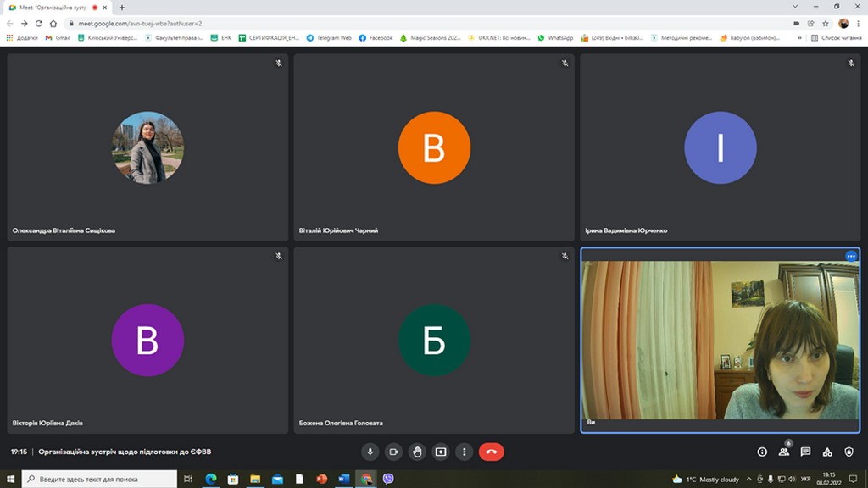Leave the call with red hang-up button
The width and height of the screenshot is (868, 488).
click(491, 452)
